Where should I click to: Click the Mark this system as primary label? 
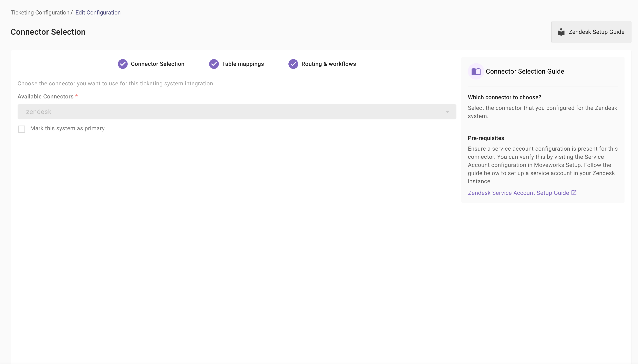pyautogui.click(x=67, y=128)
